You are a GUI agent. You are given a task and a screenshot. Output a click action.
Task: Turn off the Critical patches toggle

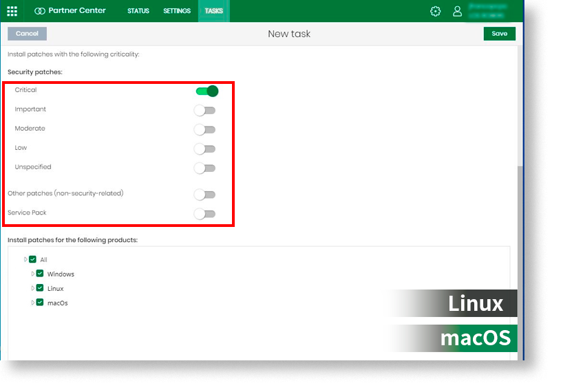[207, 91]
